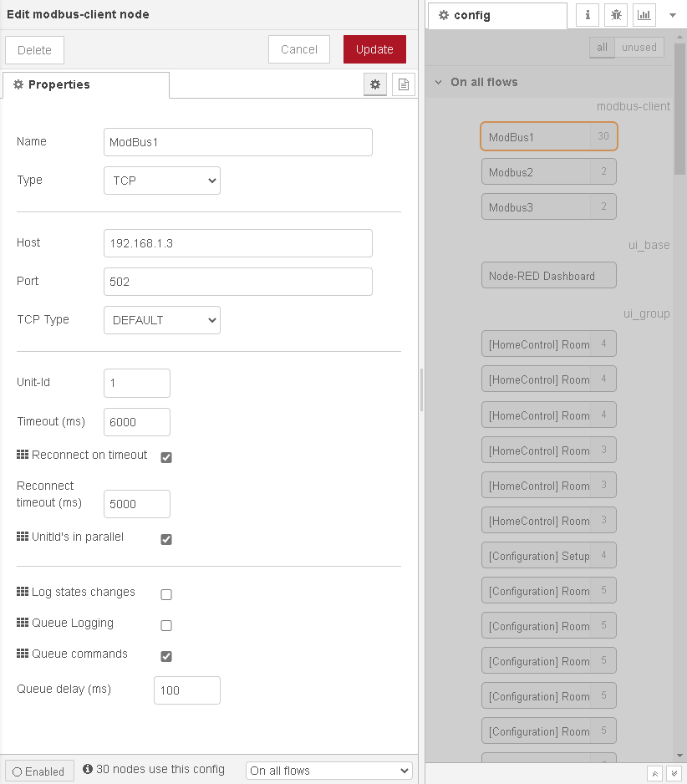Enable Log states changes checkbox
This screenshot has height=784, width=687.
pos(166,594)
